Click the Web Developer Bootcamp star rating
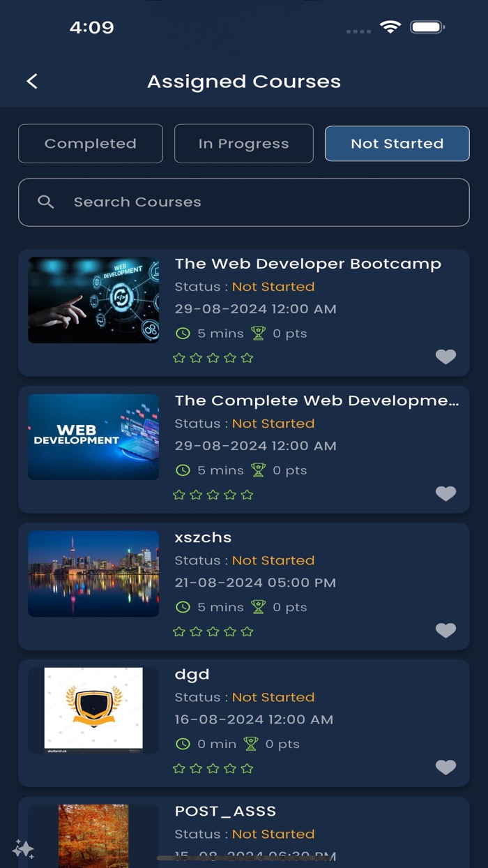The image size is (488, 868). [213, 358]
